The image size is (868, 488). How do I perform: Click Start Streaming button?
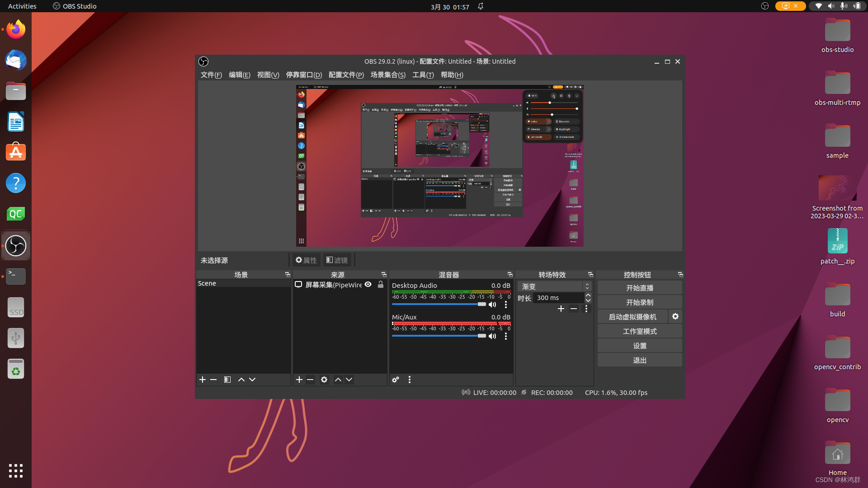coord(640,288)
